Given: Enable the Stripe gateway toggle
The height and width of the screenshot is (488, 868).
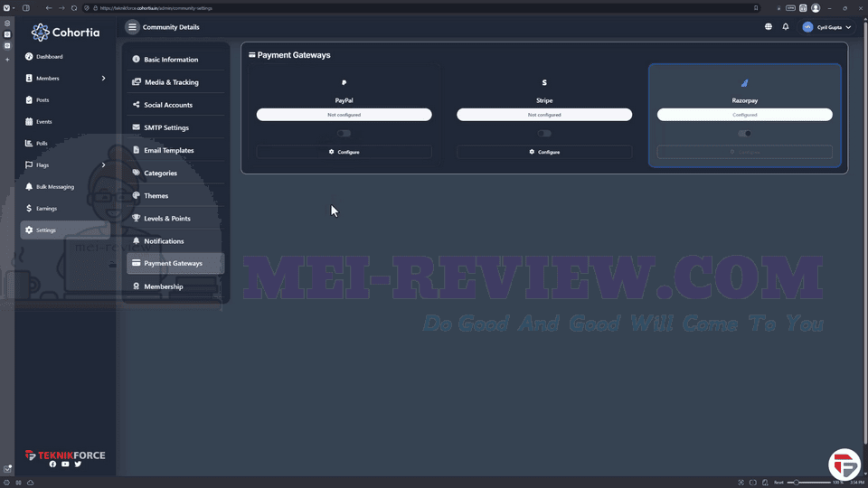Looking at the screenshot, I should pyautogui.click(x=544, y=134).
